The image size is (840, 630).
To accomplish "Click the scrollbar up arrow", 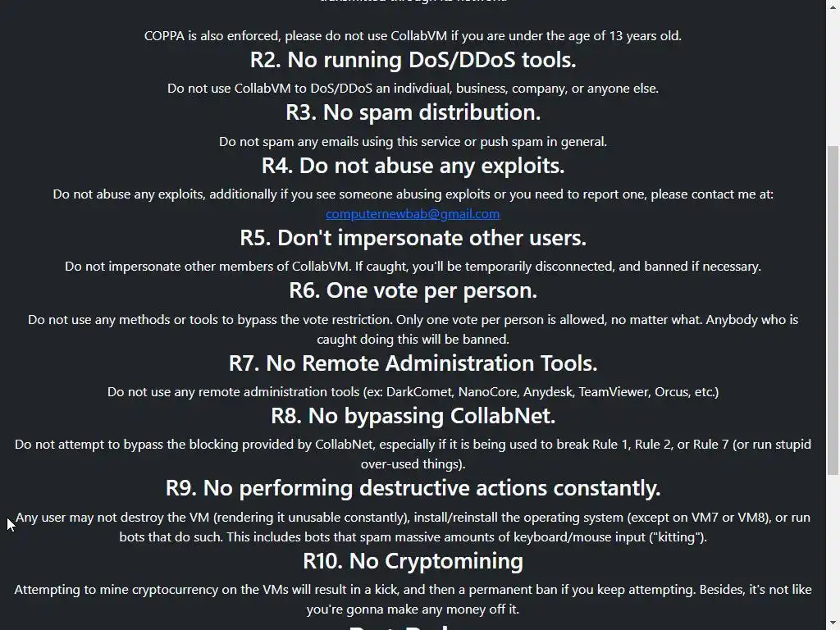I will (833, 6).
